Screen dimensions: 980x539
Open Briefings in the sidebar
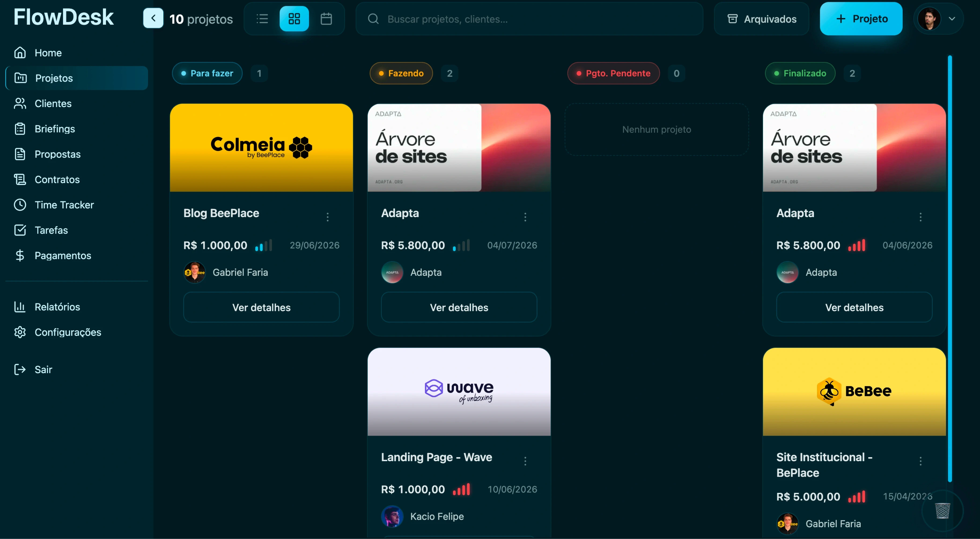(x=76, y=129)
